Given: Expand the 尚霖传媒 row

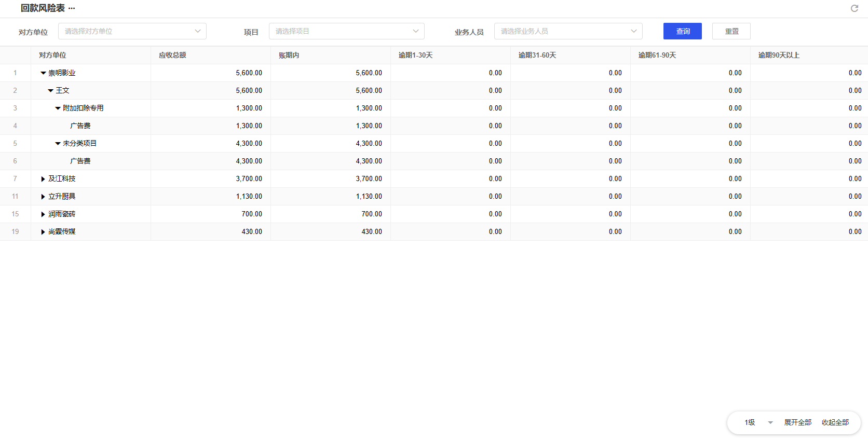Looking at the screenshot, I should coord(43,232).
